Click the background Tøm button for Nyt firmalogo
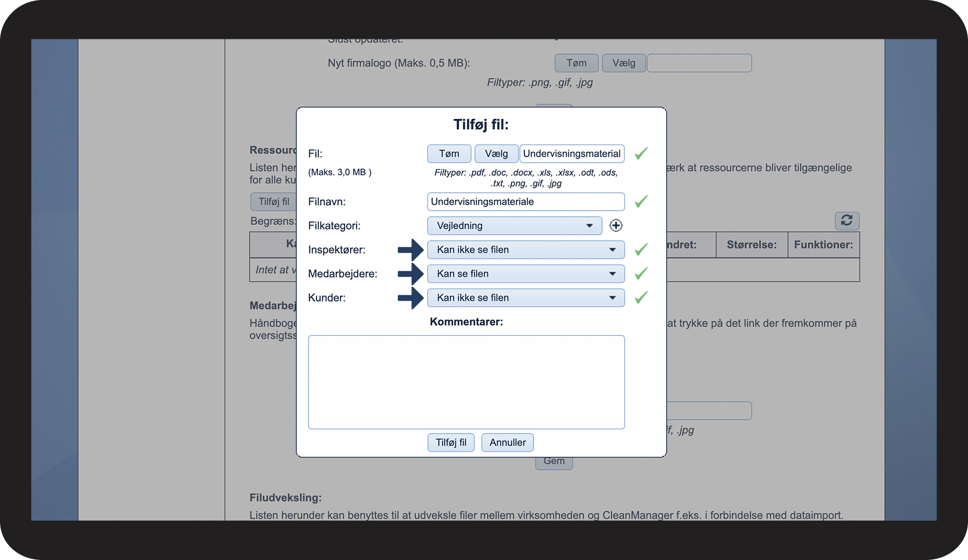 pyautogui.click(x=576, y=63)
